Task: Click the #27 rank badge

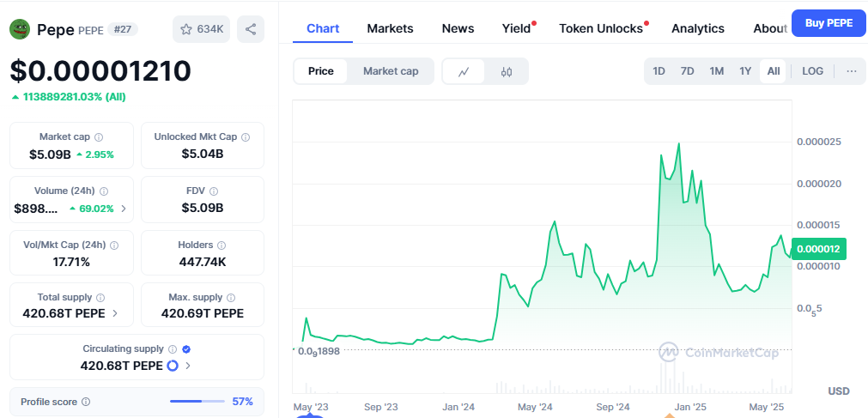Action: (122, 29)
